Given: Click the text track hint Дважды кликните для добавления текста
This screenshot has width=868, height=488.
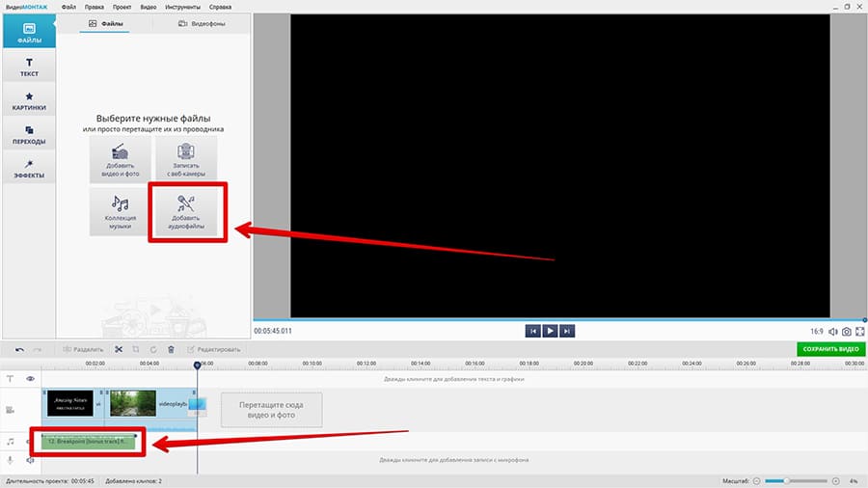Looking at the screenshot, I should [454, 379].
